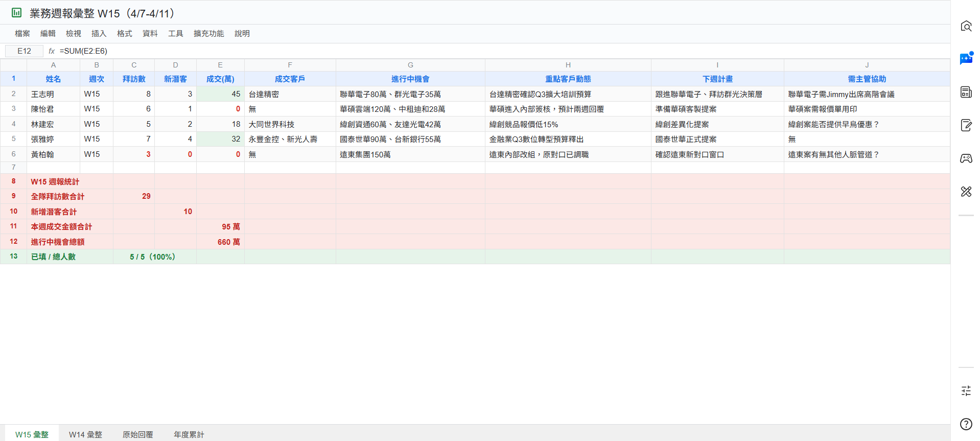The width and height of the screenshot is (980, 441).
Task: Open the help question mark icon
Action: point(966,424)
